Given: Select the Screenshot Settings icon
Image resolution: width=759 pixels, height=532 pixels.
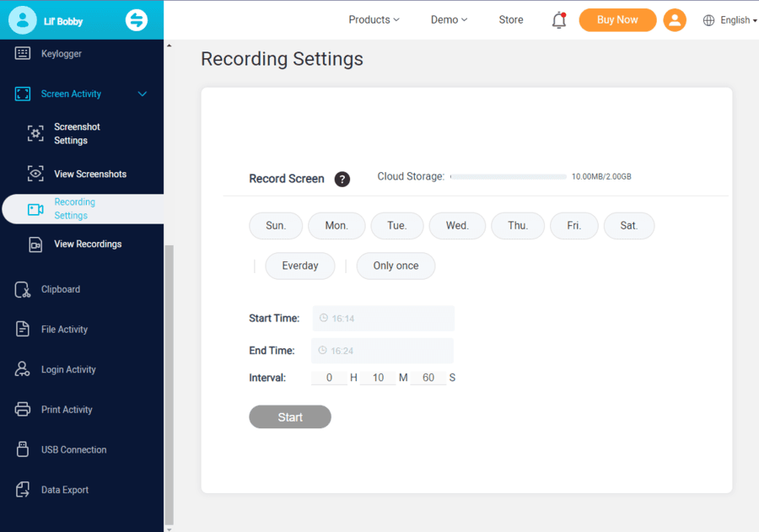Looking at the screenshot, I should pyautogui.click(x=35, y=132).
